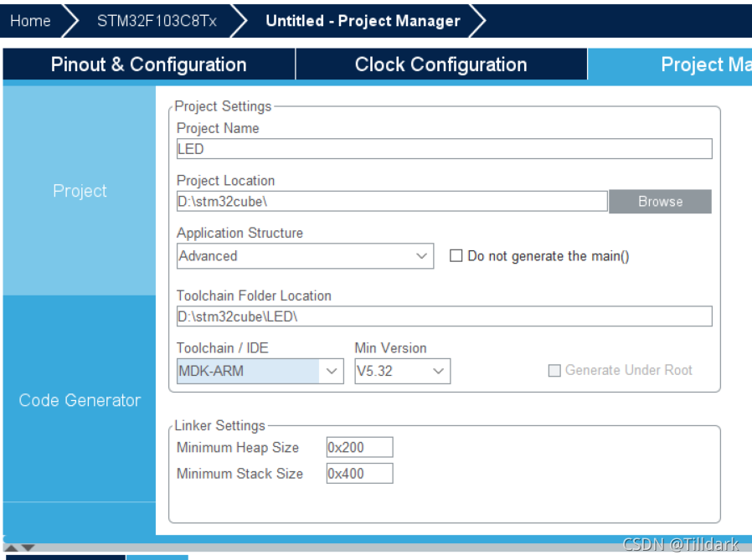Image resolution: width=752 pixels, height=560 pixels.
Task: Click the Untitled - Project Manager breadcrumb
Action: coord(363,21)
